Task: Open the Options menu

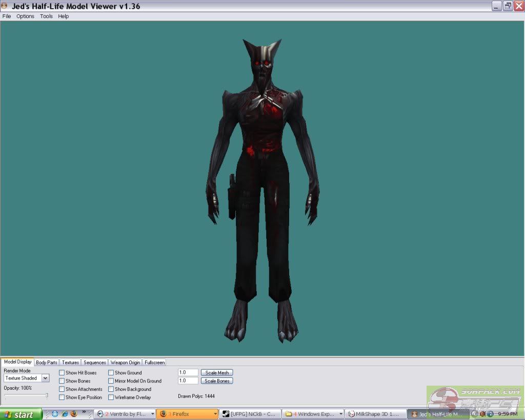Action: point(25,16)
